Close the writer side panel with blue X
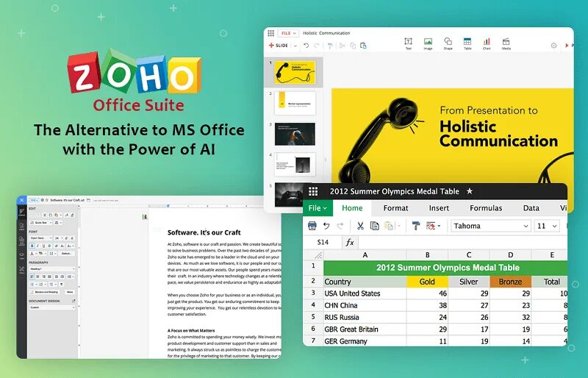The width and height of the screenshot is (588, 378). tap(22, 200)
